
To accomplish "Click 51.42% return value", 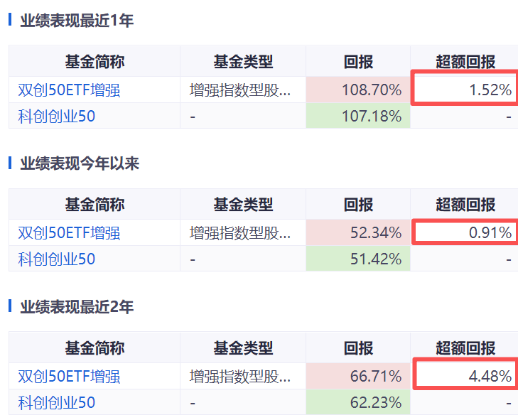I will click(x=376, y=259).
